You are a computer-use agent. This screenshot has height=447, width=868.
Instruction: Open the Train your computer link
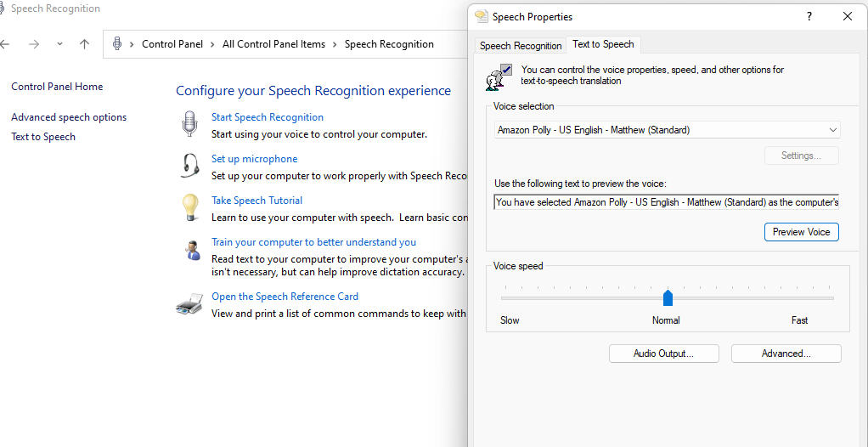click(x=313, y=242)
